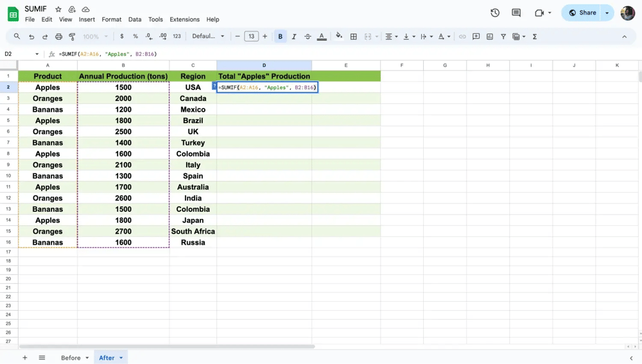The height and width of the screenshot is (364, 642).
Task: Open the comments panel icon
Action: 516,13
